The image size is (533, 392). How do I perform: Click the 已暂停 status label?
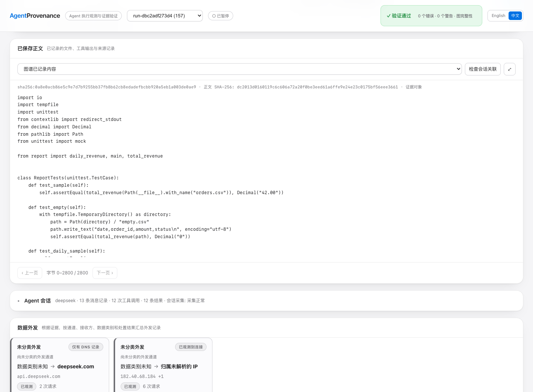(221, 16)
